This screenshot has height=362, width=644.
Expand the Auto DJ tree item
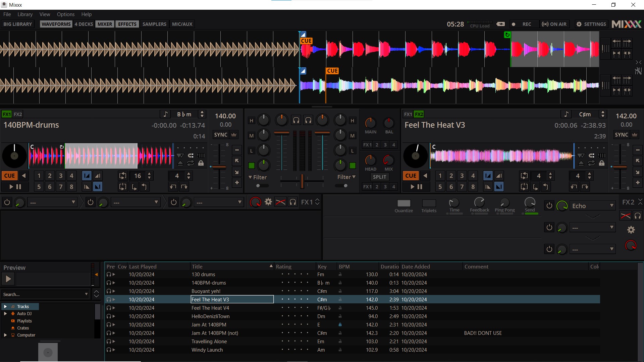point(5,314)
